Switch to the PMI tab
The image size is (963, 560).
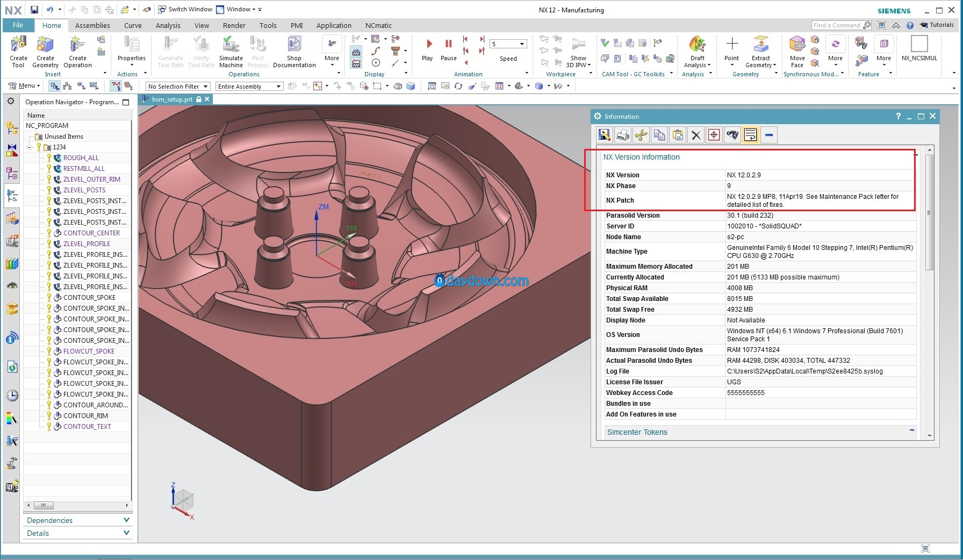tap(297, 25)
